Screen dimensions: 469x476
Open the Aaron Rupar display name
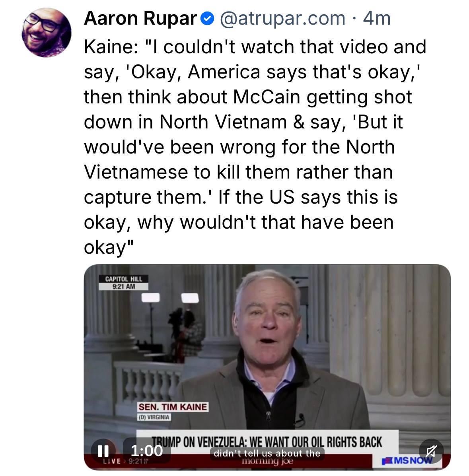click(140, 18)
